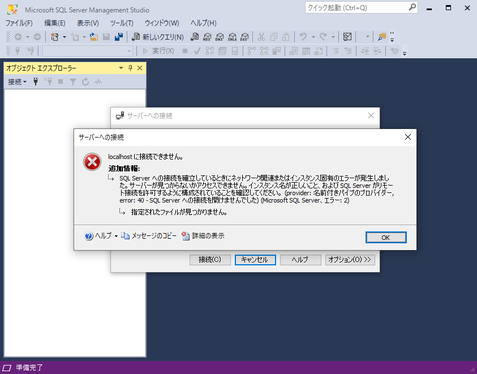This screenshot has width=477, height=374.
Task: Click Object Explorer activity monitor icon
Action: coord(98,82)
